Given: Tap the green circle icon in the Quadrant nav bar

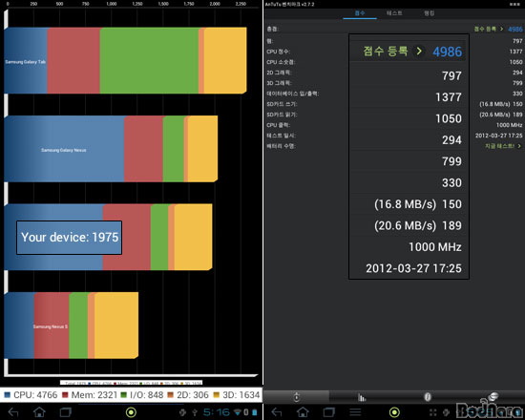Looking at the screenshot, I should pos(131,412).
